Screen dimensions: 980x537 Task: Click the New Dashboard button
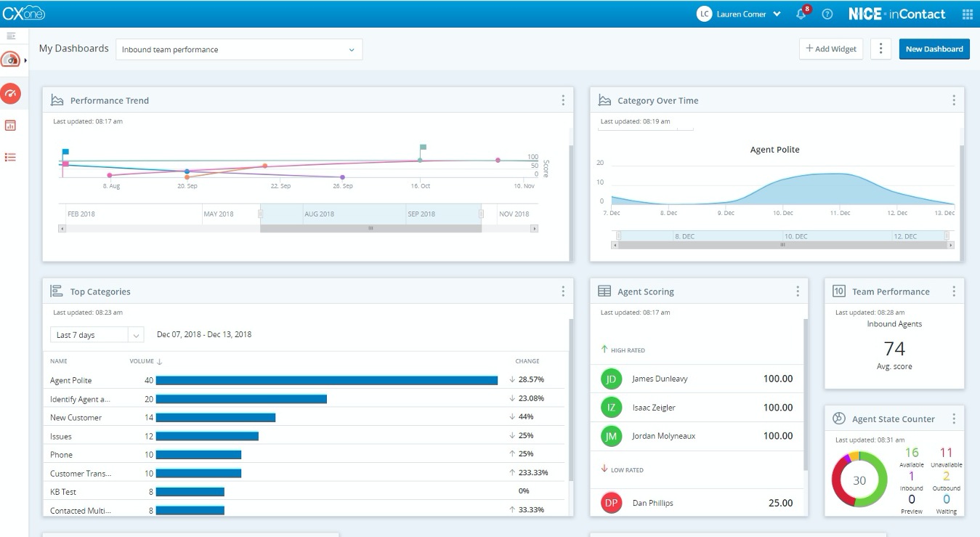coord(934,49)
